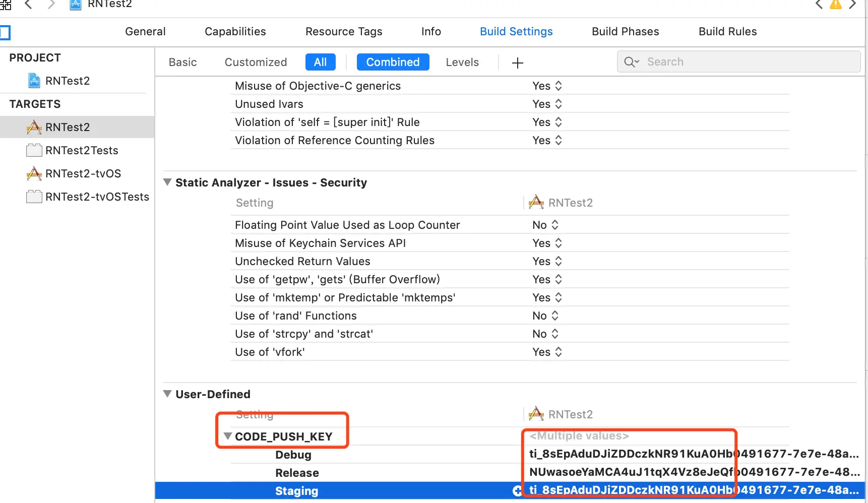Screen dimensions: 868x503
Task: Go back with the left navigation arrow
Action: click(28, 5)
